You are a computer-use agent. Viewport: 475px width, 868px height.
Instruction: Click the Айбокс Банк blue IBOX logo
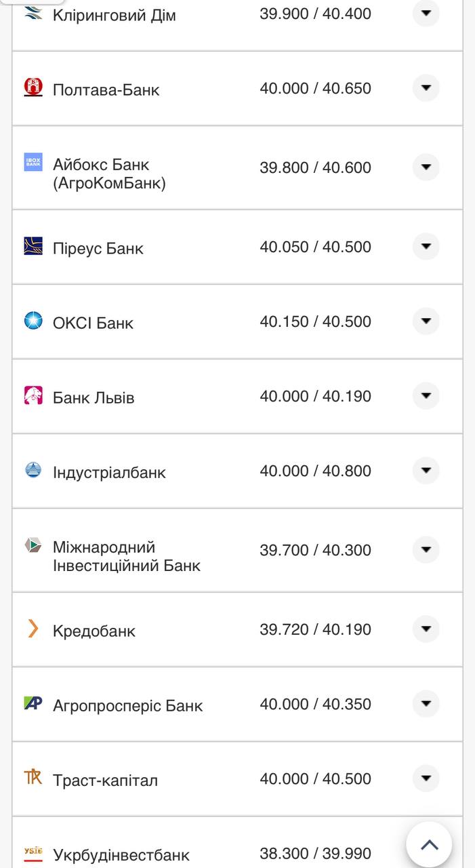click(x=32, y=163)
